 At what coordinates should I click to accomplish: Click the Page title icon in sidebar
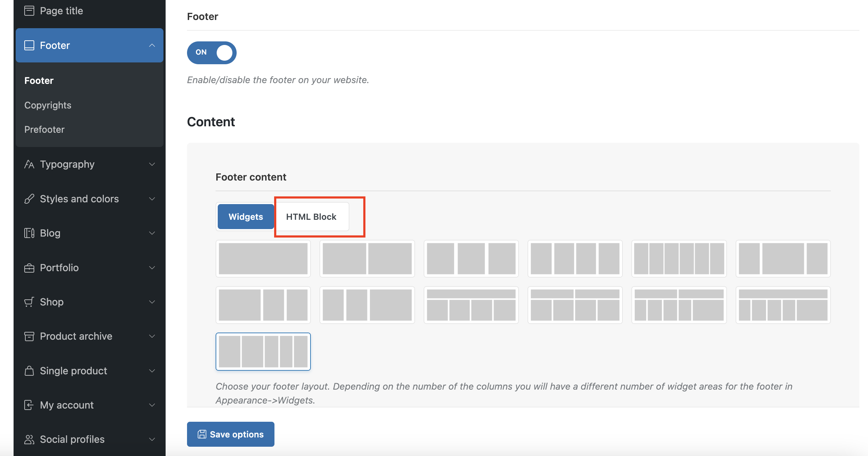(x=29, y=11)
